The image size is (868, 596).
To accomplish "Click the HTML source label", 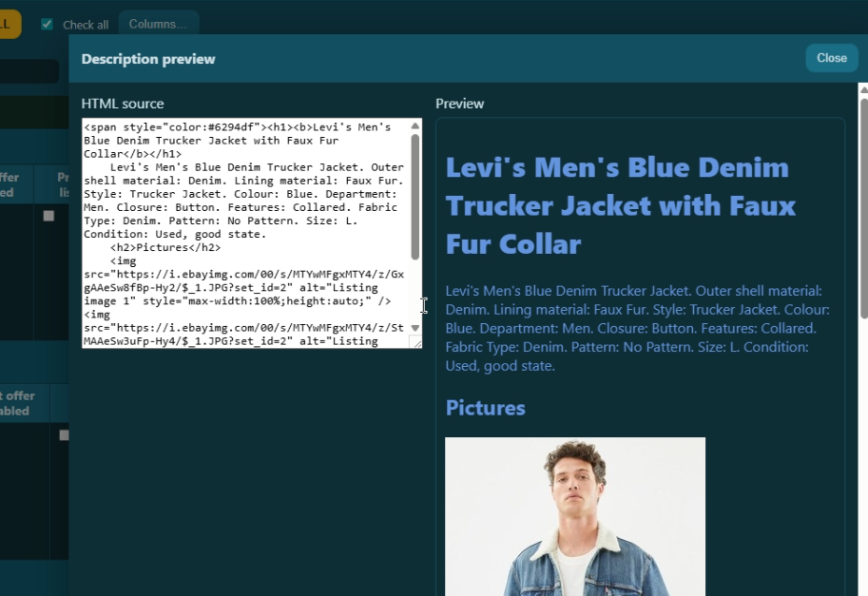I will [x=123, y=104].
